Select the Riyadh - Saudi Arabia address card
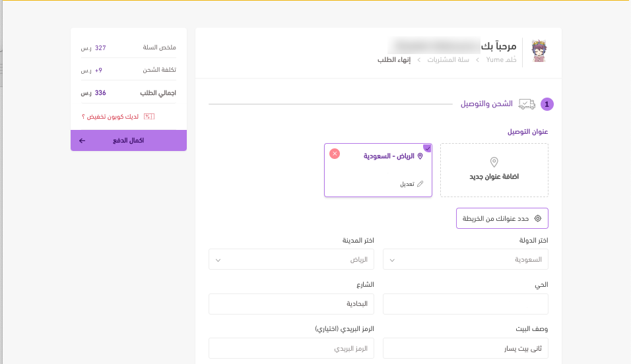 (378, 170)
